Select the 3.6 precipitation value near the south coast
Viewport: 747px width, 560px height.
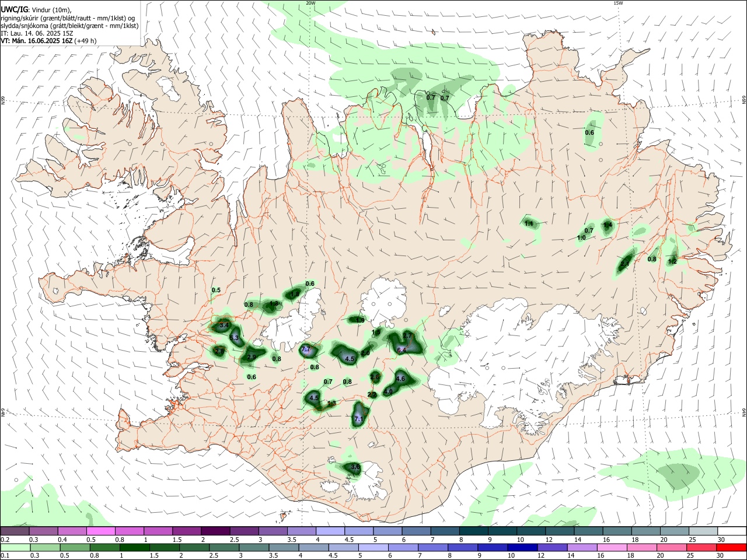355,467
